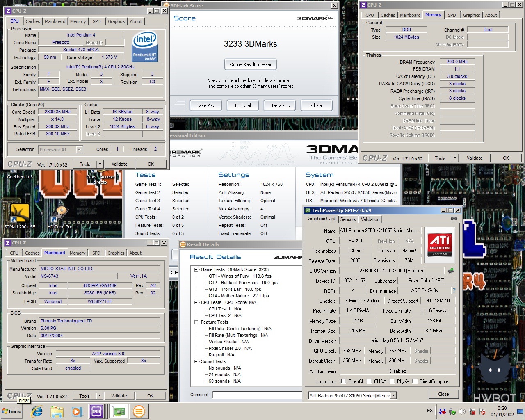Click the Save As... button
525x420 pixels.
206,105
